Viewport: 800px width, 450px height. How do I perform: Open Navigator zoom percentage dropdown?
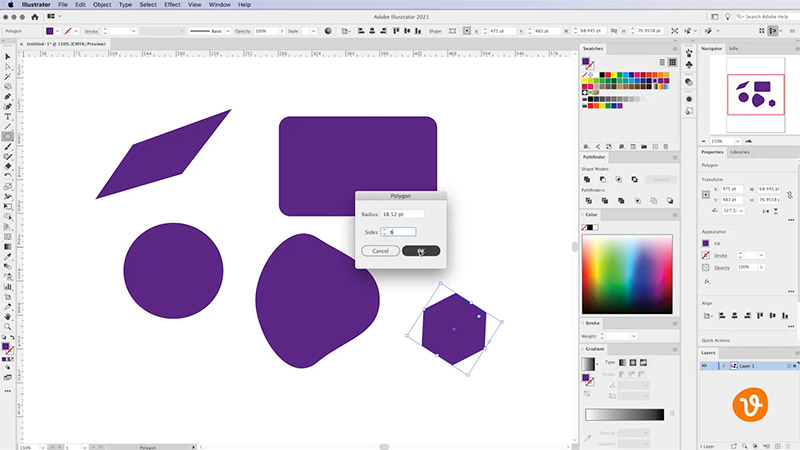click(738, 141)
